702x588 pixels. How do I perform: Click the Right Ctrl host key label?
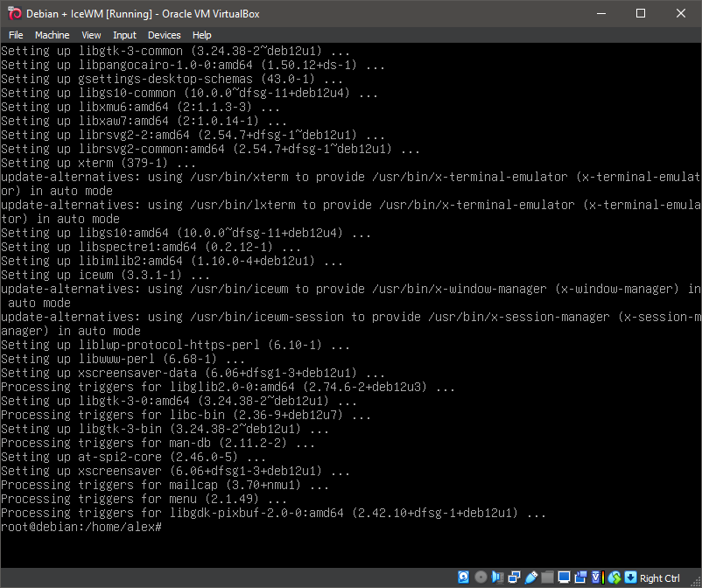pos(659,577)
